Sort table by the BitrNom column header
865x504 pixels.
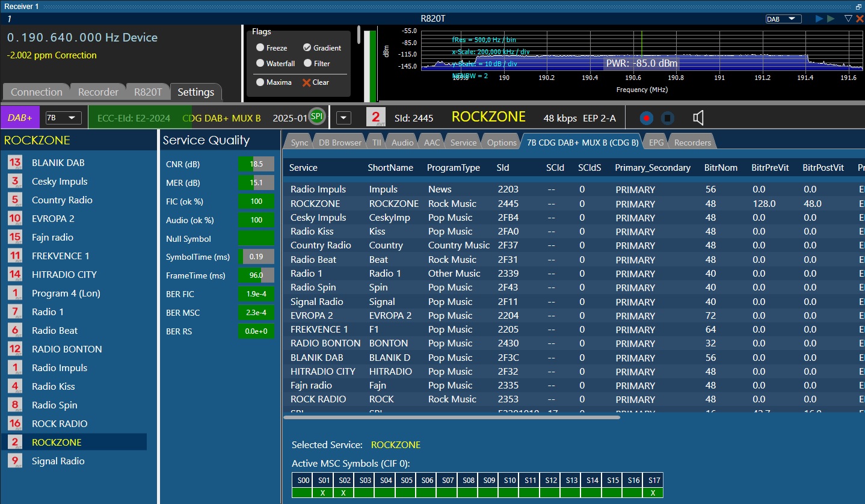click(x=721, y=168)
